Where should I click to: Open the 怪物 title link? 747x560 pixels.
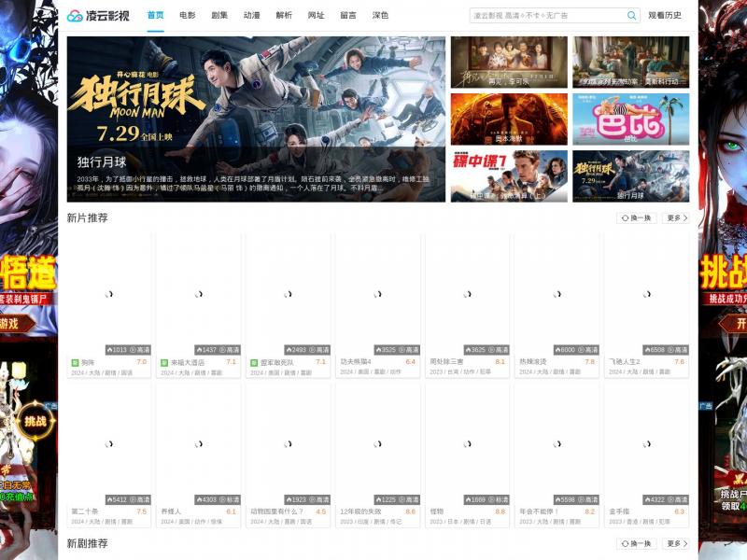pos(437,511)
